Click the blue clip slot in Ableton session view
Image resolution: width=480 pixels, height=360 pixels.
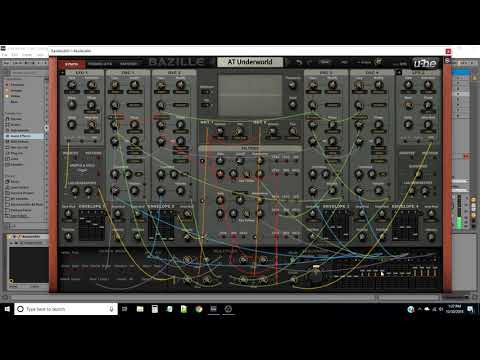coord(462,72)
